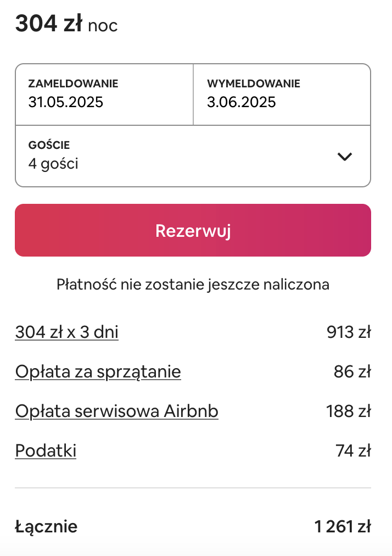Click the GOŚCIE label
The image size is (392, 556).
49,144
